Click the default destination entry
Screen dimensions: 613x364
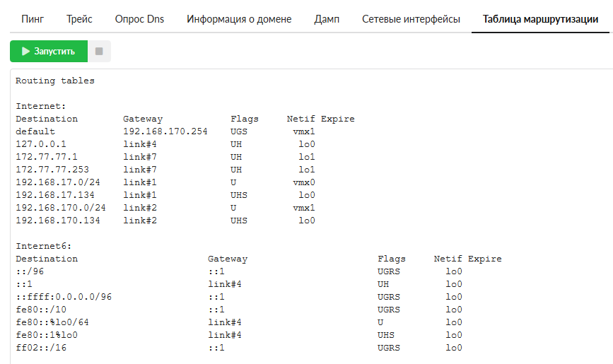pos(35,131)
